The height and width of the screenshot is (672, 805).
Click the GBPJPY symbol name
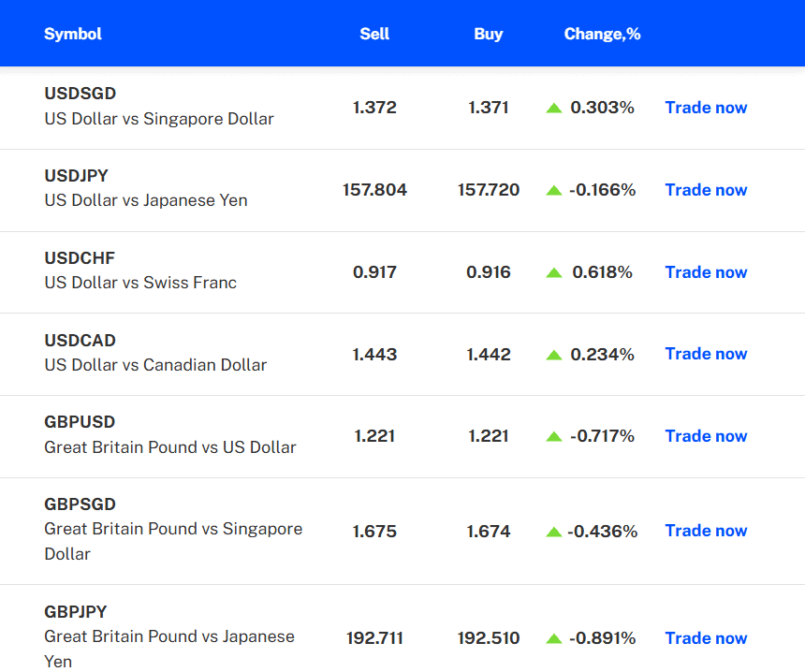75,612
